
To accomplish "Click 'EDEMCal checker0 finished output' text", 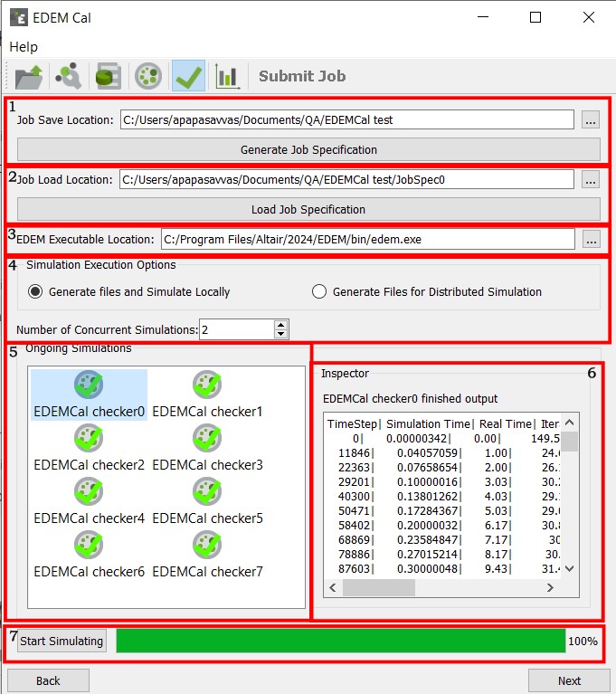I will 411,399.
